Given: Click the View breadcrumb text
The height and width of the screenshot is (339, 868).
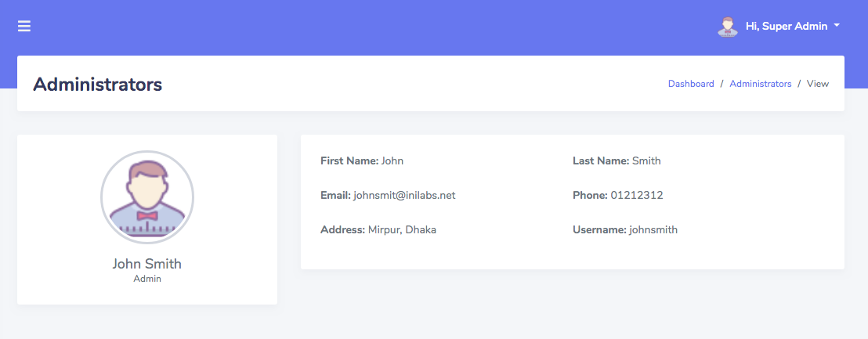Looking at the screenshot, I should coord(818,84).
